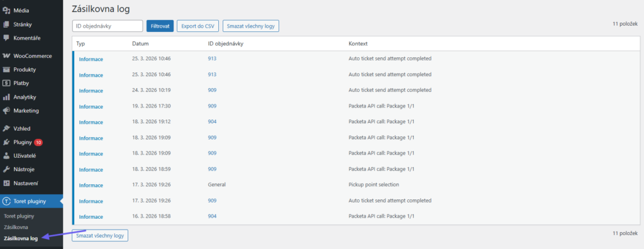
Task: Click the Komentáře comment bubble icon
Action: (x=6, y=38)
